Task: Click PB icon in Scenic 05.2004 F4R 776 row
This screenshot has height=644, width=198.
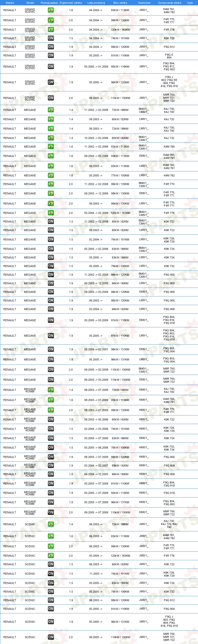Action: click(x=51, y=556)
